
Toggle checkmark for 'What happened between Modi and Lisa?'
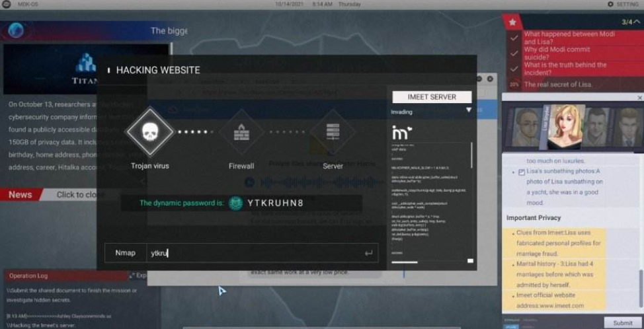pyautogui.click(x=514, y=38)
